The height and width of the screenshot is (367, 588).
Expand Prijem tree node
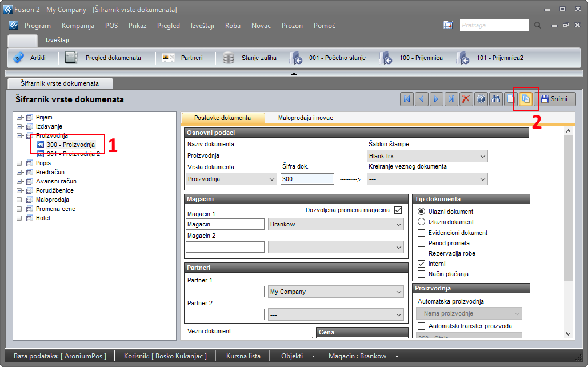click(19, 117)
